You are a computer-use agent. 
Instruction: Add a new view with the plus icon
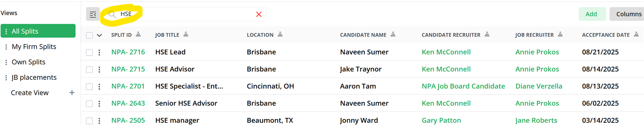click(x=72, y=93)
